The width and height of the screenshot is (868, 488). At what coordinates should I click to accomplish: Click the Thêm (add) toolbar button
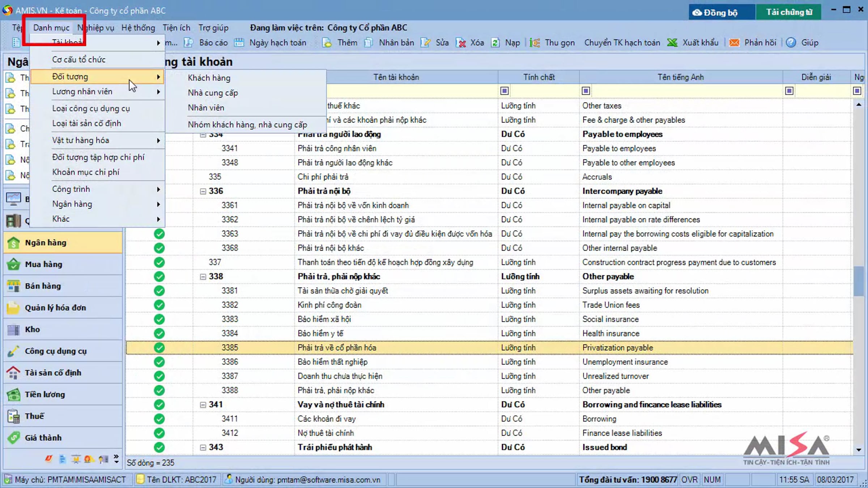(x=340, y=43)
